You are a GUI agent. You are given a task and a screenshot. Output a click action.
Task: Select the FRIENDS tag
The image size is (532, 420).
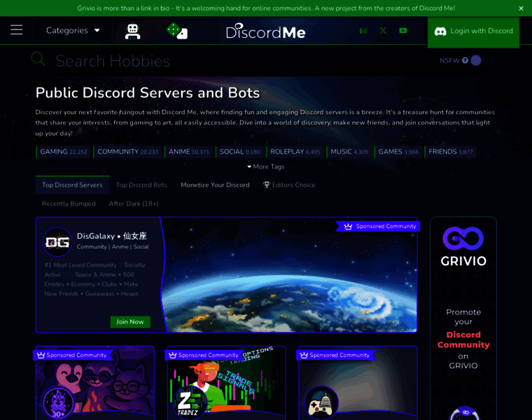click(x=451, y=152)
